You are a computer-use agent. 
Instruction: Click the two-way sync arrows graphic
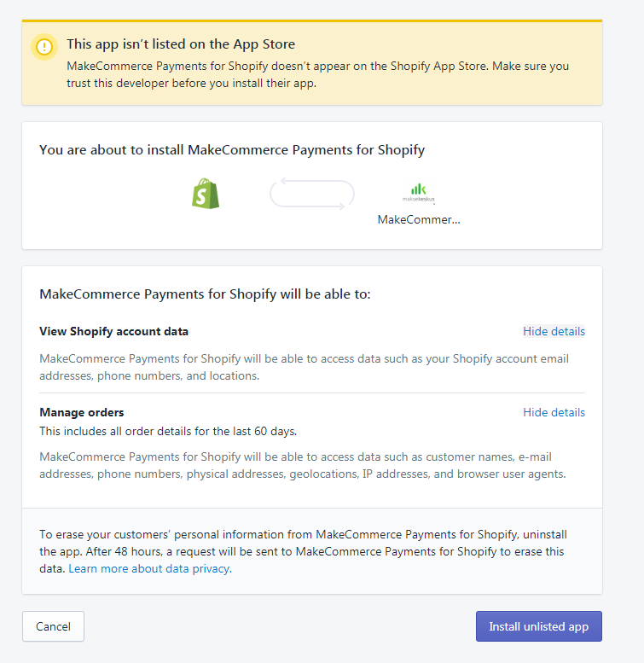(x=312, y=194)
